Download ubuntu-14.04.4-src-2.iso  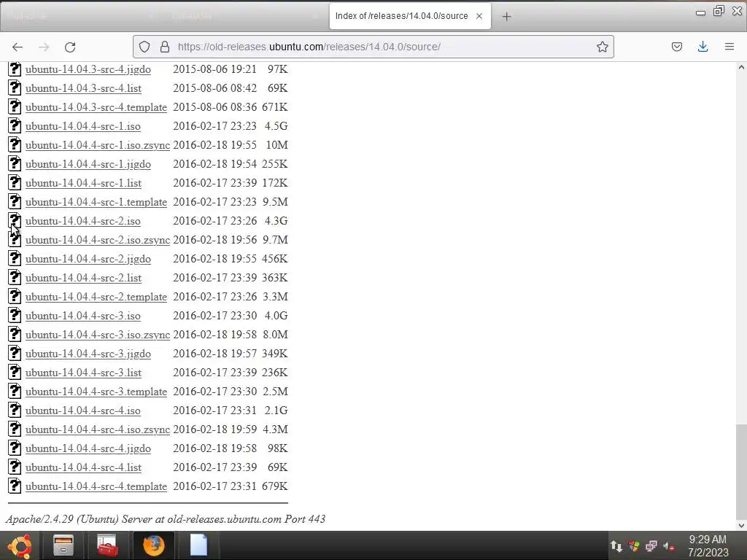[83, 221]
